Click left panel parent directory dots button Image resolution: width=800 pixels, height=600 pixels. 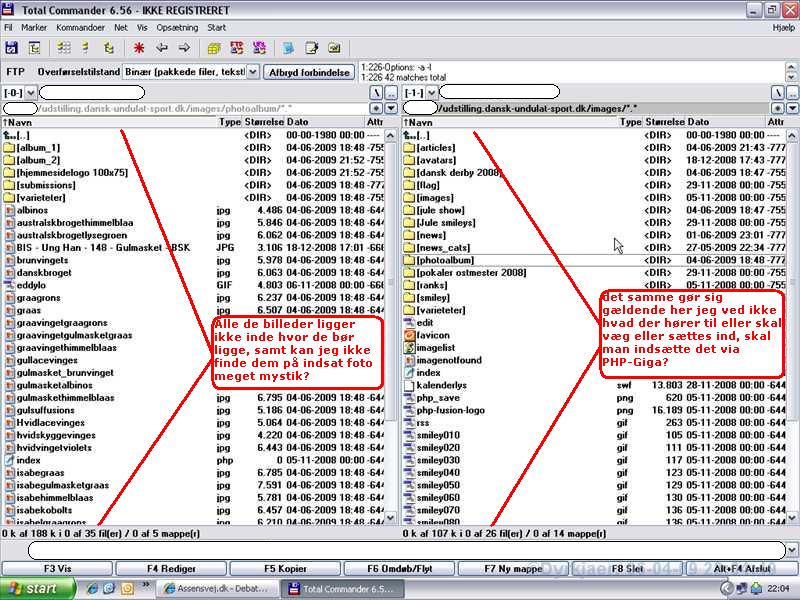[391, 93]
